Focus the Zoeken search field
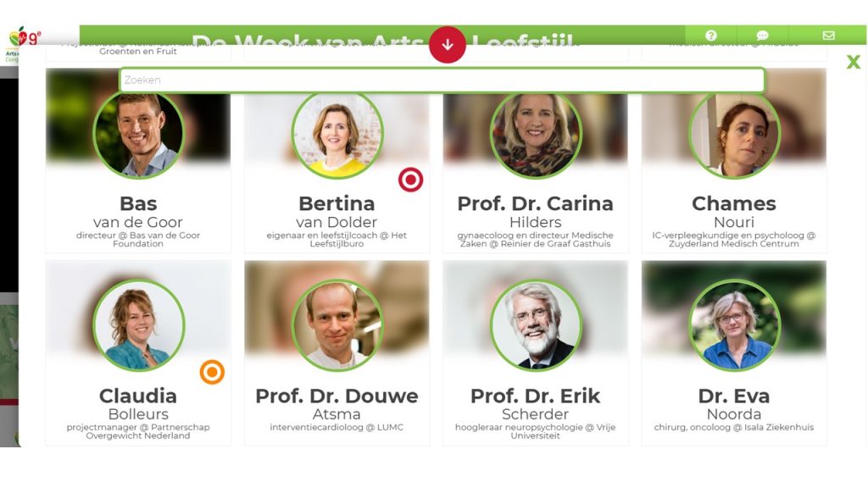 click(442, 80)
